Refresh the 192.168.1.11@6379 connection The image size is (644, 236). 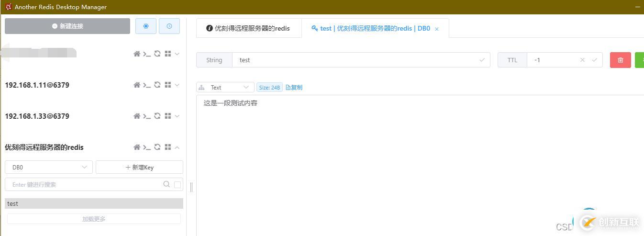tap(157, 85)
